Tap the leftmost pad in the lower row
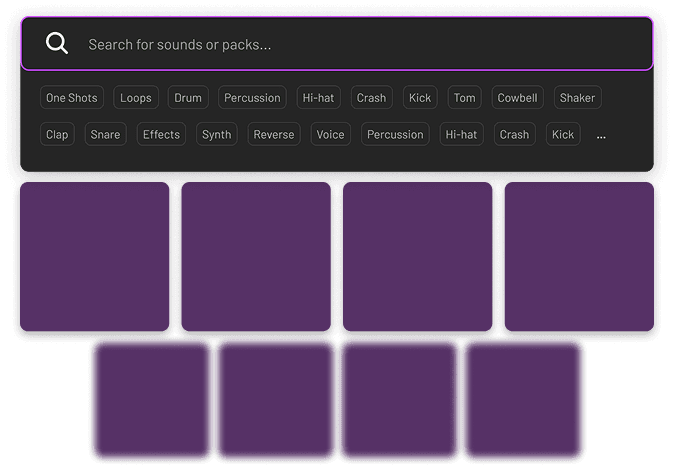674x466 pixels. tap(152, 400)
